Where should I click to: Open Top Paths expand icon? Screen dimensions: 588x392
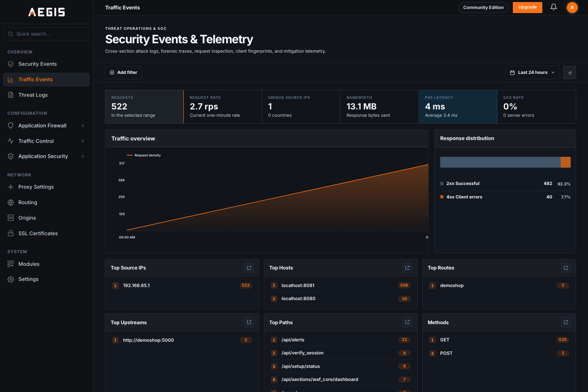[x=407, y=322]
